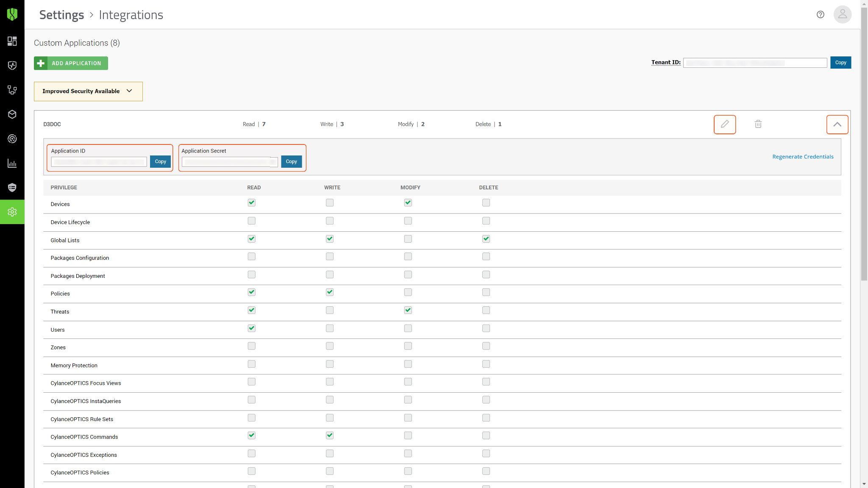Click the Tenant ID input field
868x488 pixels.
coord(755,63)
